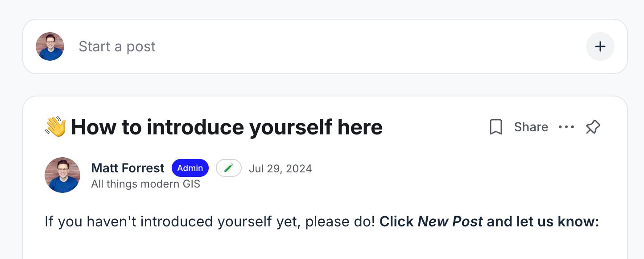Click the plus button in the post composer

(x=600, y=46)
